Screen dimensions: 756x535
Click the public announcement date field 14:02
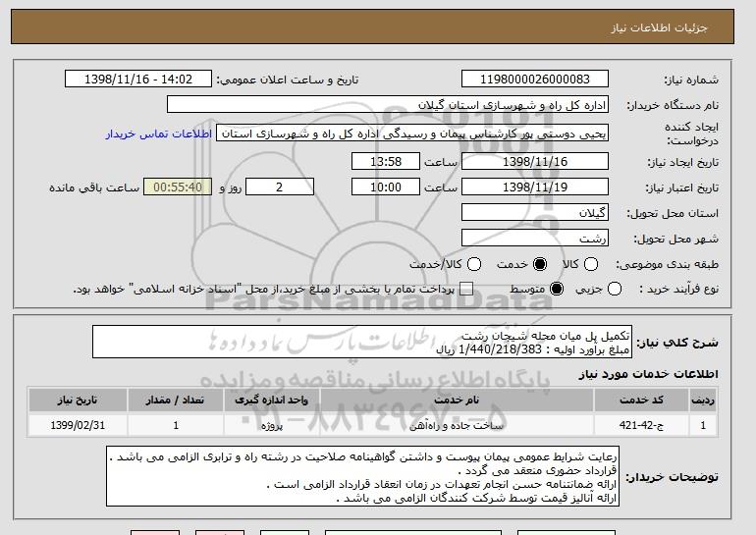click(x=138, y=80)
